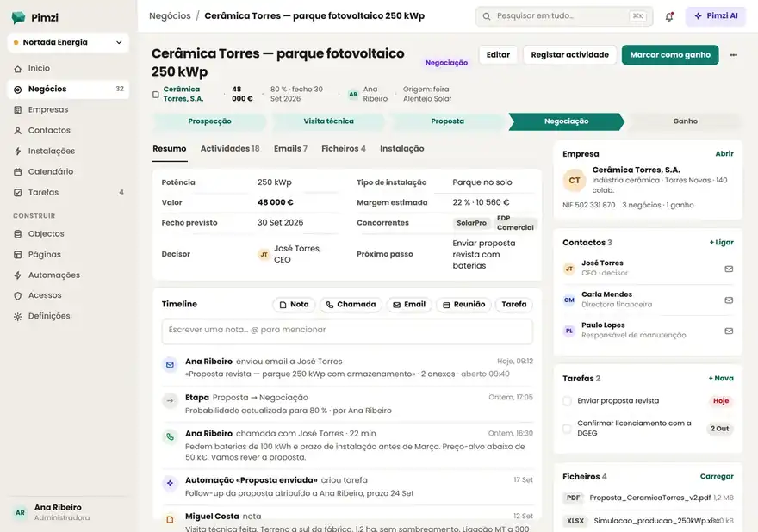Click + Nova in Tarefas
Image resolution: width=758 pixels, height=532 pixels.
tap(721, 379)
